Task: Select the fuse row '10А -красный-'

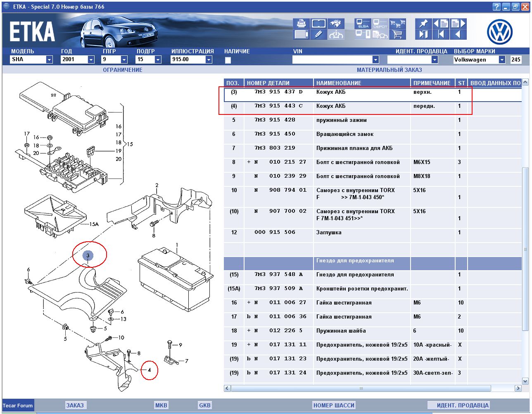Action: (x=373, y=347)
